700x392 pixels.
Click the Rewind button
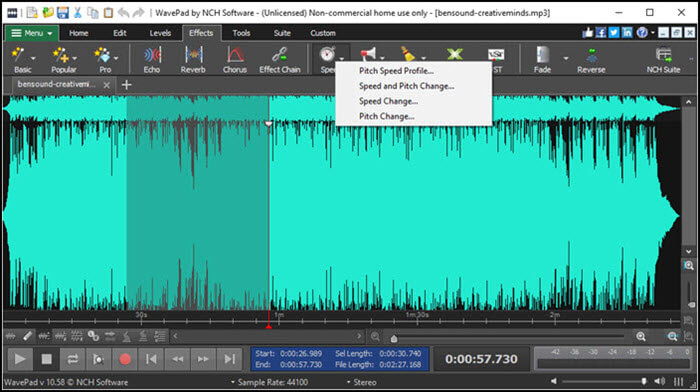pos(177,359)
